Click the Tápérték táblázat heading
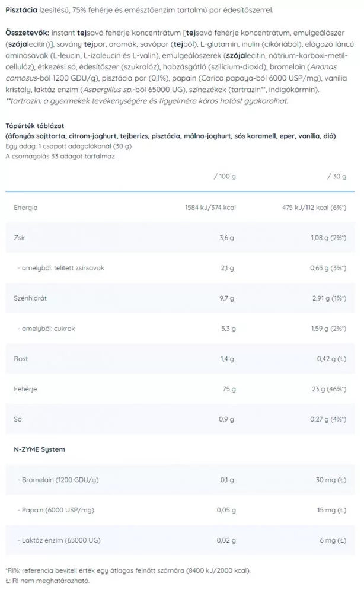The width and height of the screenshot is (364, 593). [35, 126]
